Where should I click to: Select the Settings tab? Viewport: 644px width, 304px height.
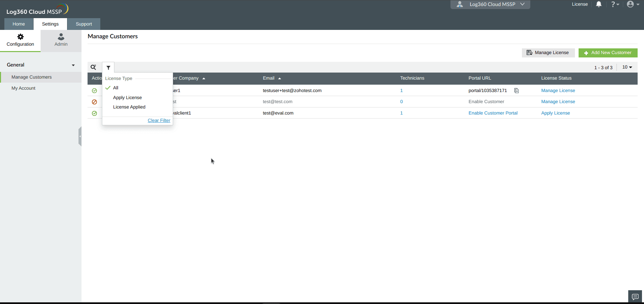click(50, 24)
